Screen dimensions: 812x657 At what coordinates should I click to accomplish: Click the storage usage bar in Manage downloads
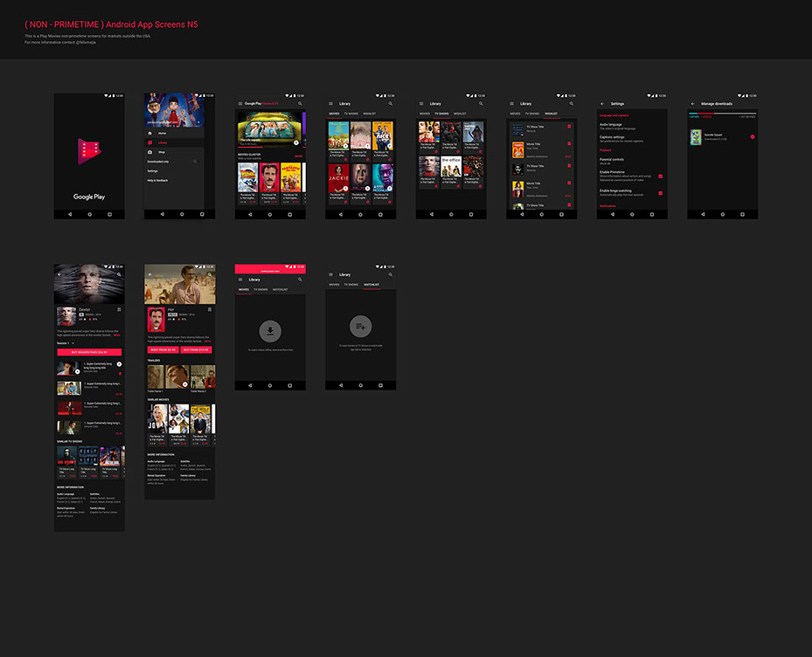coord(722,114)
